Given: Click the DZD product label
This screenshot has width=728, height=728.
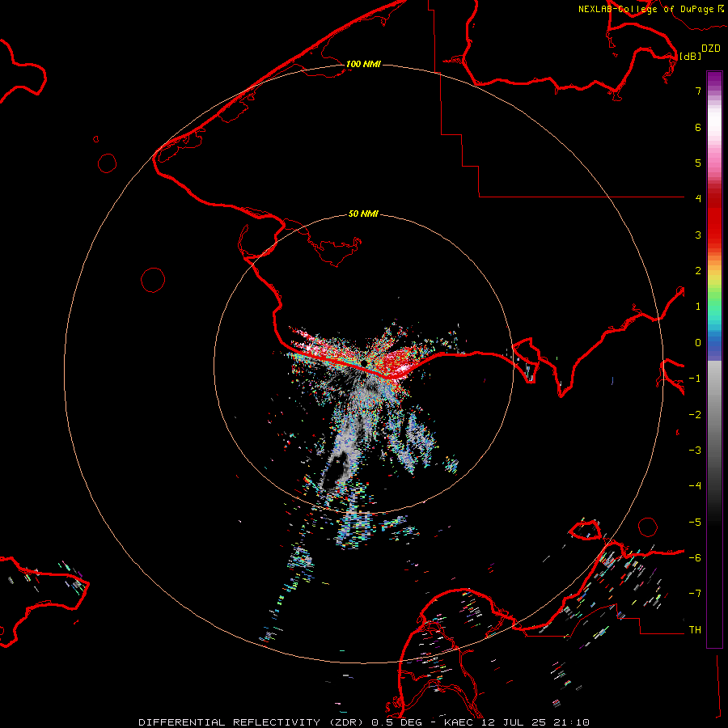Looking at the screenshot, I should (711, 49).
